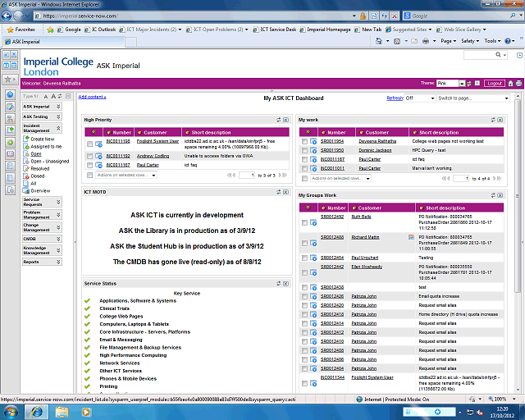
Task: Check the box for incident INC0011192
Action: point(89,155)
